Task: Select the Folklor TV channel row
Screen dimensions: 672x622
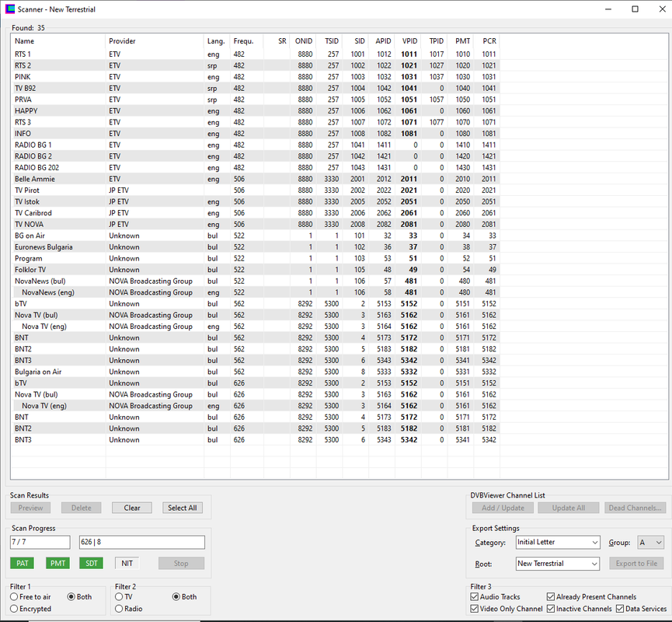Action: tap(256, 270)
